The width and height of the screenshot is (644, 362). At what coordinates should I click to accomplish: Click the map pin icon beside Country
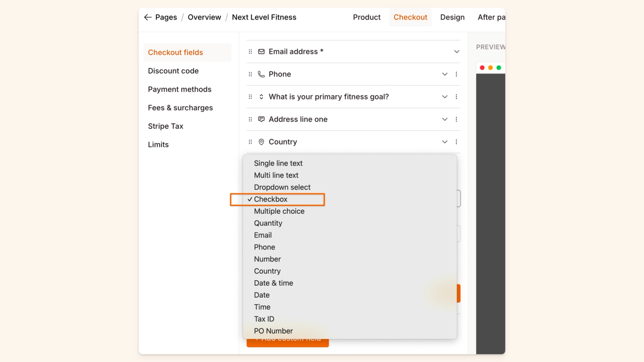(x=261, y=142)
